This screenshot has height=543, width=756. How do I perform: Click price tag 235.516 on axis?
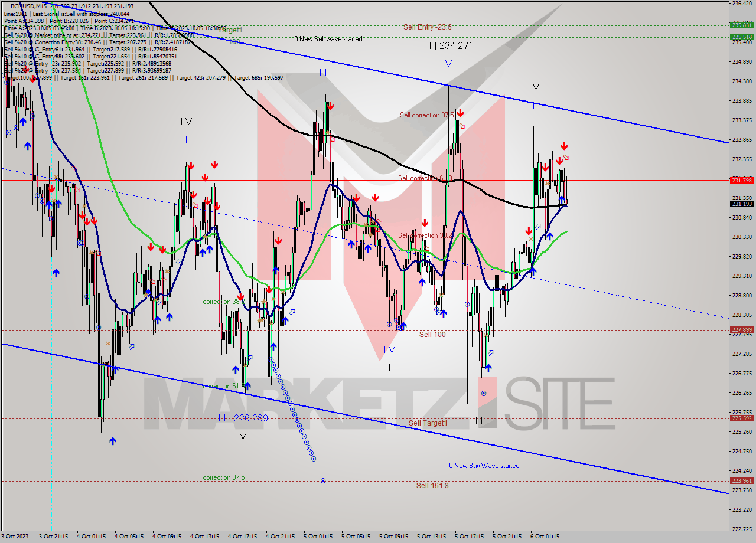coord(741,37)
